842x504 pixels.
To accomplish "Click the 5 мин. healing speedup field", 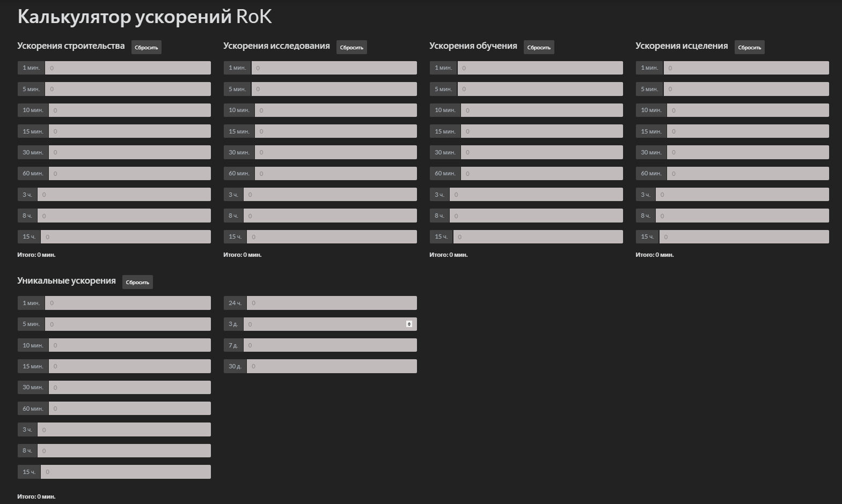I will (746, 89).
